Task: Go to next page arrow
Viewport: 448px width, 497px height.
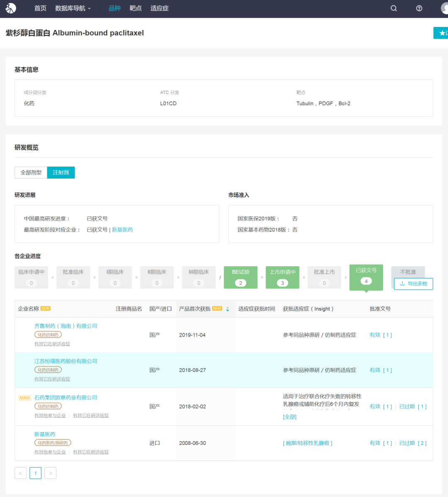Action: click(50, 473)
